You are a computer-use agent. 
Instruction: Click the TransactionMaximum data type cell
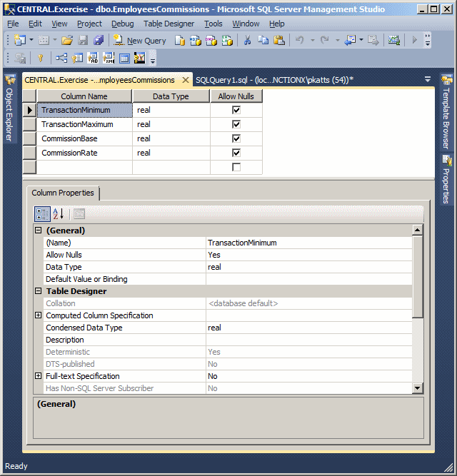point(171,124)
